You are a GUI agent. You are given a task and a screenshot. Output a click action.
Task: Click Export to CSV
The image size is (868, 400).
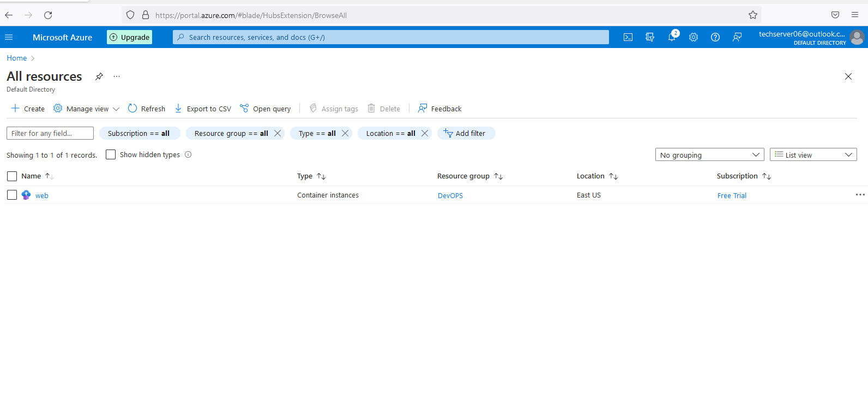(x=203, y=109)
